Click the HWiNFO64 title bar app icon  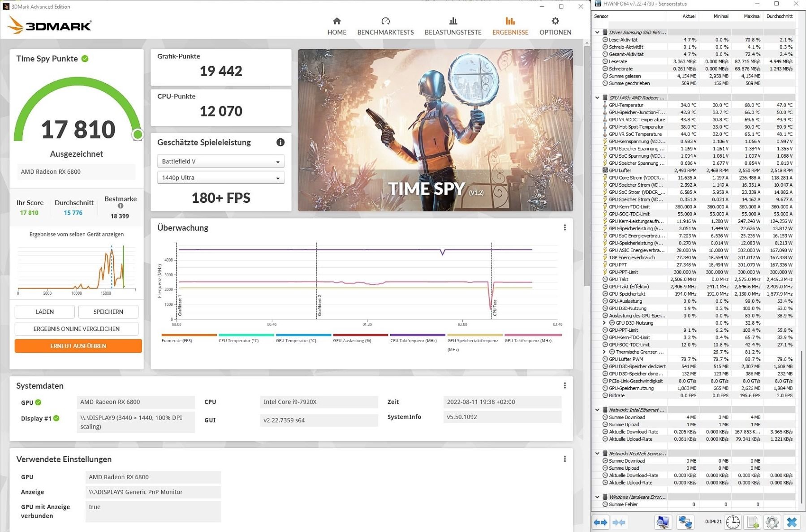(598, 4)
